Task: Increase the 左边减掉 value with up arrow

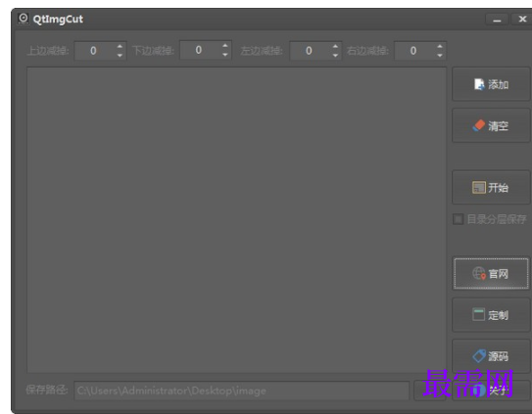Action: (335, 46)
